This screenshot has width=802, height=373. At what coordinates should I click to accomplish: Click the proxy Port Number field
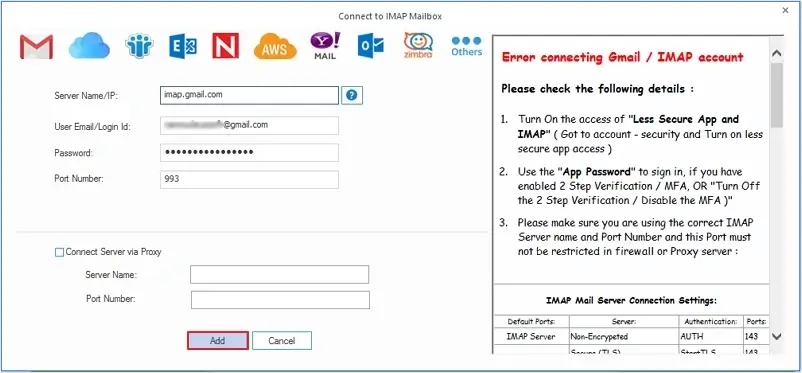[280, 300]
